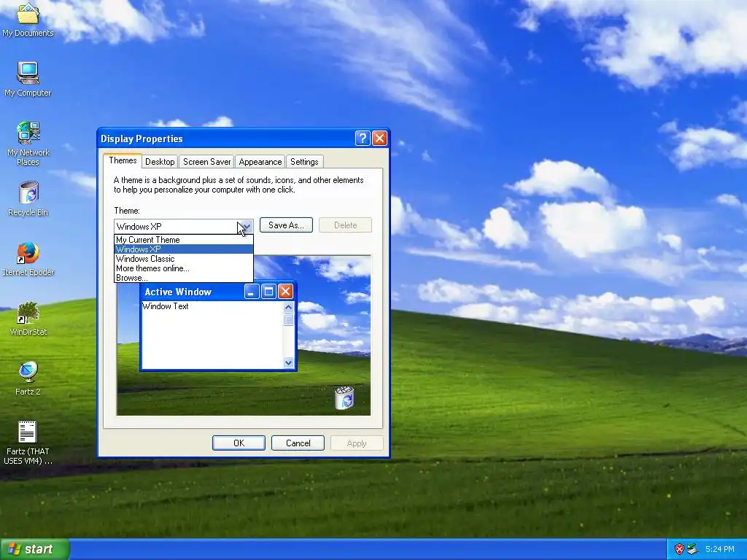Image resolution: width=747 pixels, height=560 pixels.
Task: Switch to the Desktop tab
Action: coord(160,161)
